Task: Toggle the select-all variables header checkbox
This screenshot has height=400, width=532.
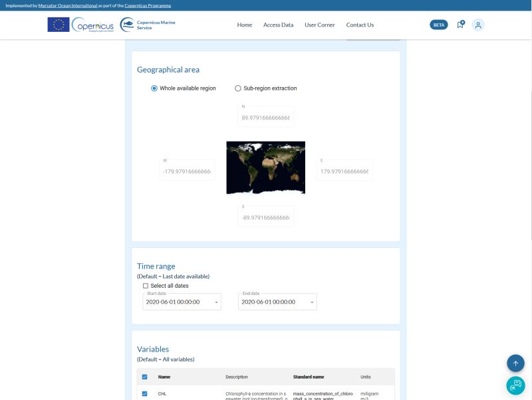Action: pos(145,376)
